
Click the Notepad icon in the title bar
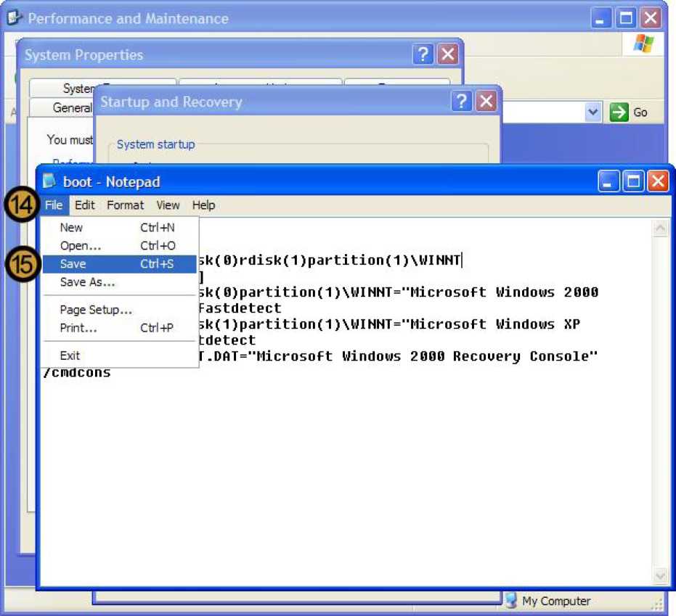49,181
